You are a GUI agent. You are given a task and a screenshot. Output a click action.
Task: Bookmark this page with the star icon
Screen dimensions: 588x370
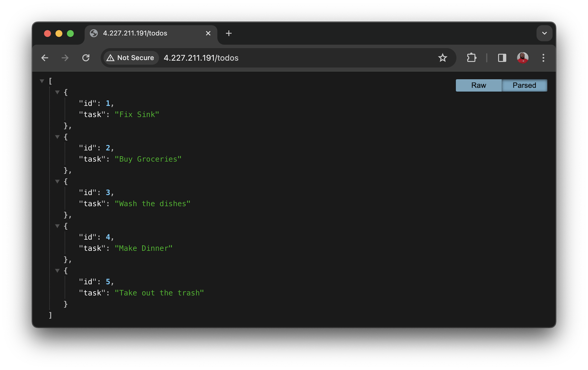443,58
